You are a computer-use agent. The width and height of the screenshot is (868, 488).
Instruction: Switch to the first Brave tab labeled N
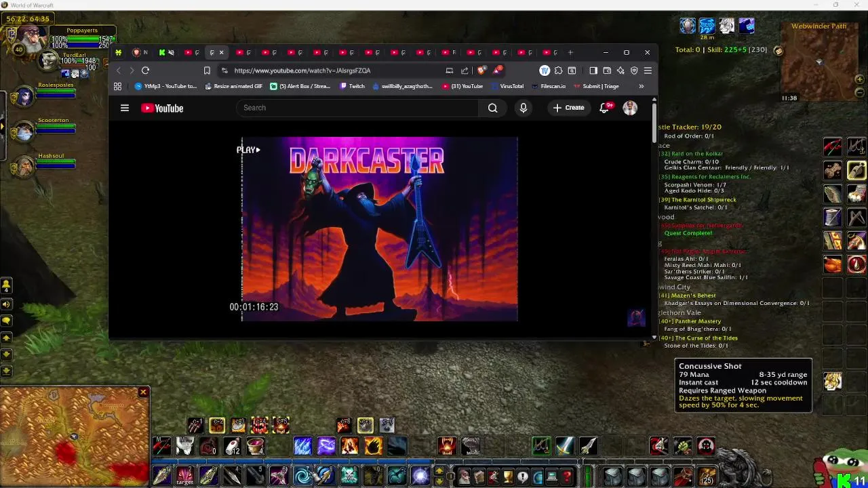pos(140,52)
